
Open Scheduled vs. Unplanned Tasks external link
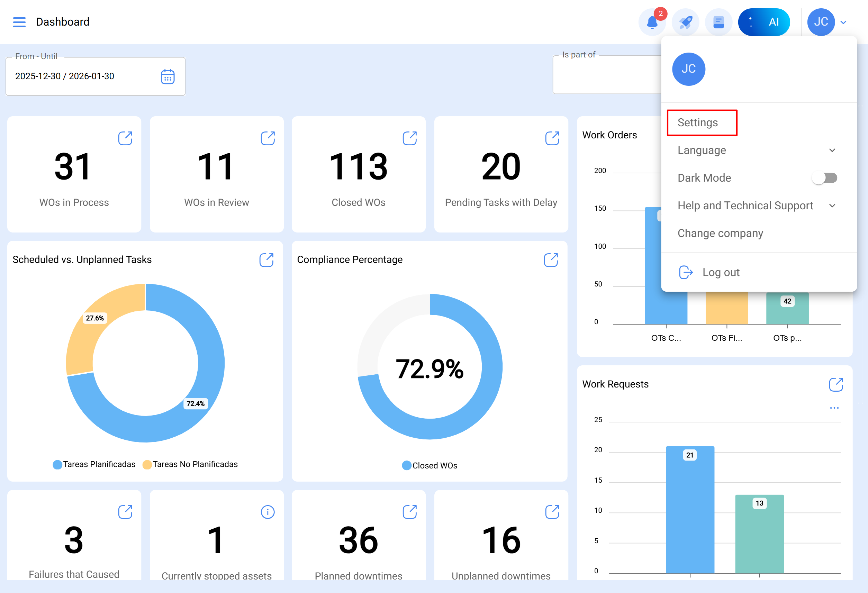coord(266,260)
